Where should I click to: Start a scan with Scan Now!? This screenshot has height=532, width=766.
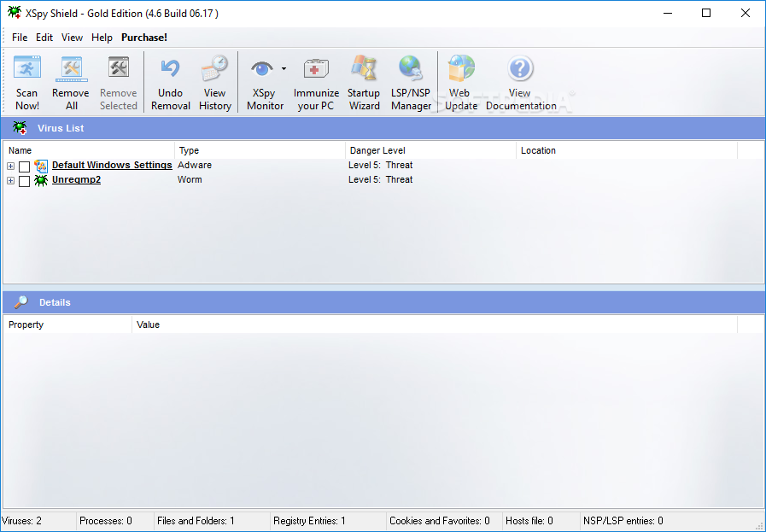(26, 83)
